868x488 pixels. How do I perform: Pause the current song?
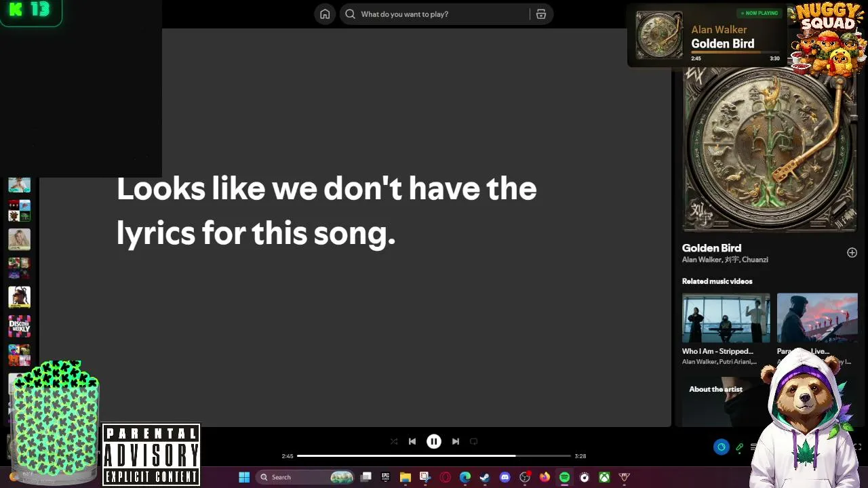coord(434,441)
